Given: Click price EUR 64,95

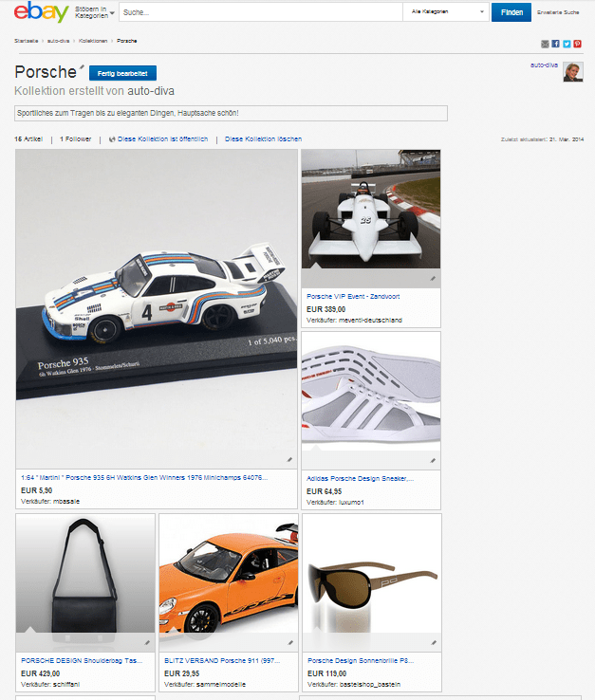Looking at the screenshot, I should pyautogui.click(x=324, y=491).
